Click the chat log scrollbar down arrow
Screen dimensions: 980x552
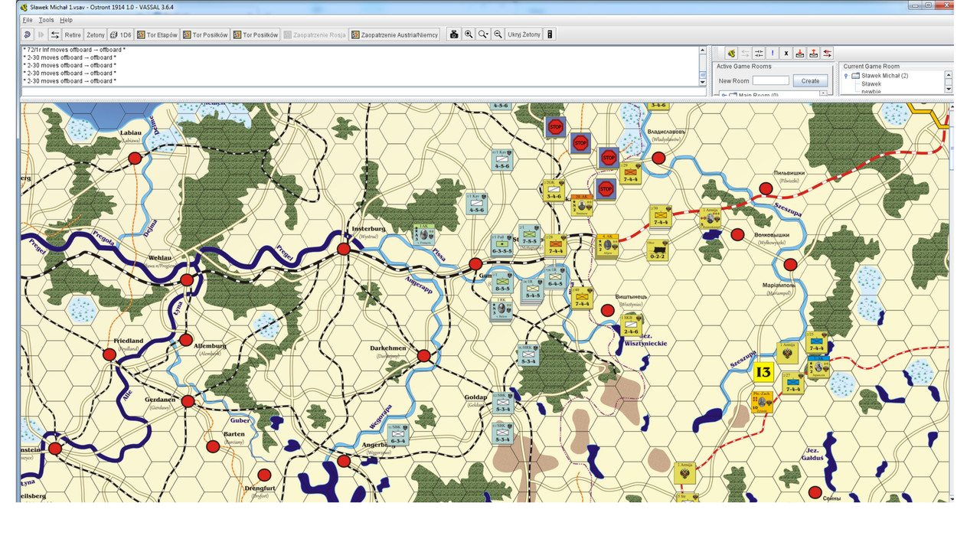click(x=703, y=81)
